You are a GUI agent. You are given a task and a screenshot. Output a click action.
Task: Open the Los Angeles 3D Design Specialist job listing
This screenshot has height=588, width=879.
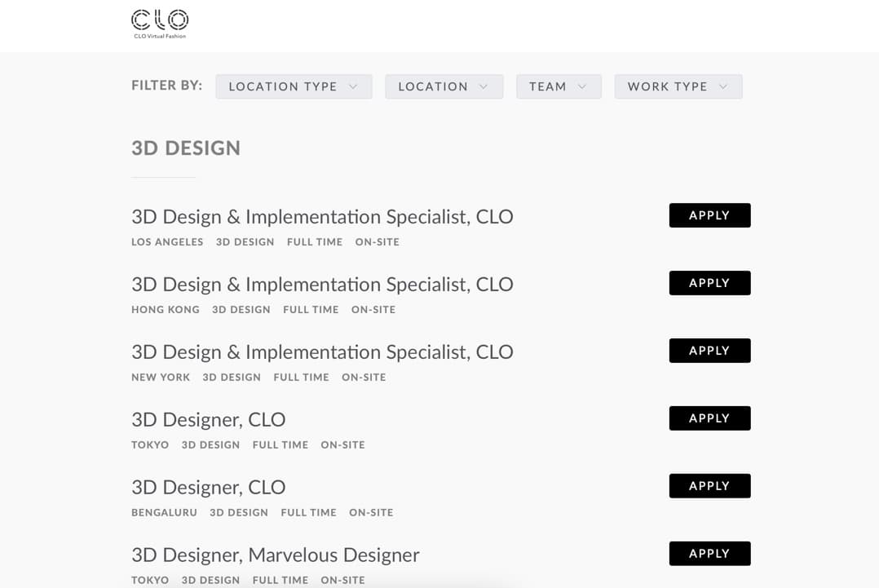point(322,217)
